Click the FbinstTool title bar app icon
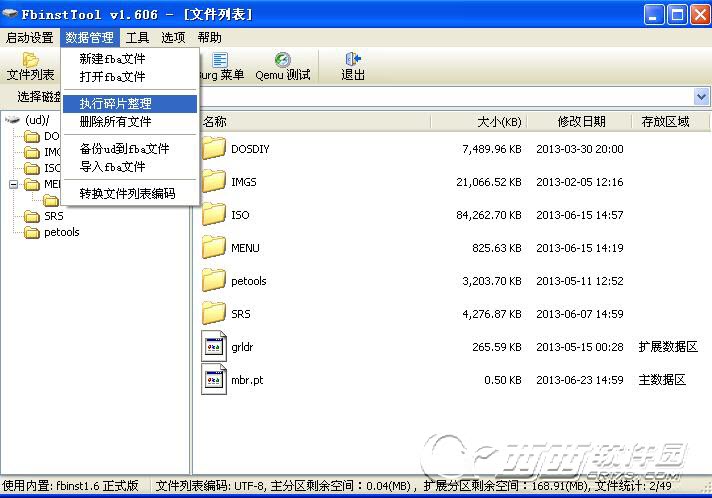The image size is (712, 498). click(10, 15)
